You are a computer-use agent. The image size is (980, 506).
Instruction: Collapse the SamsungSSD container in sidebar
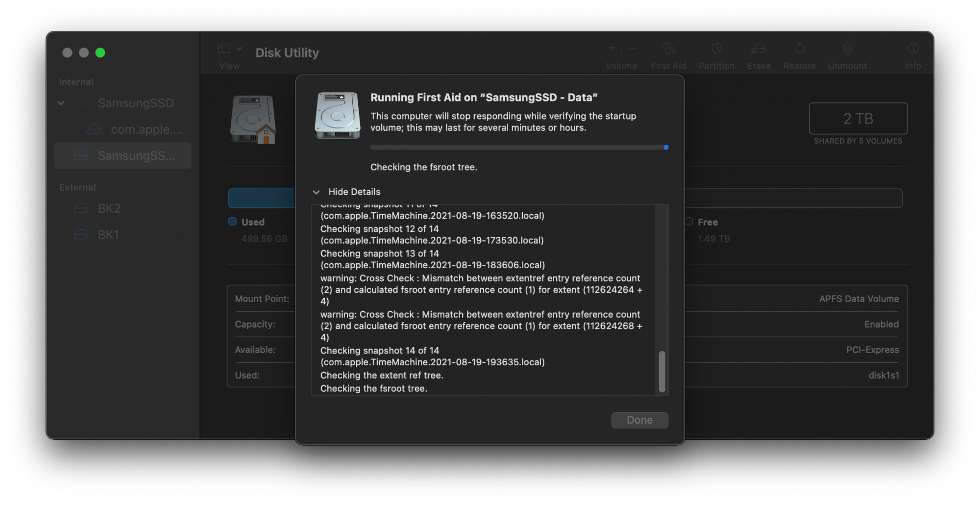61,103
